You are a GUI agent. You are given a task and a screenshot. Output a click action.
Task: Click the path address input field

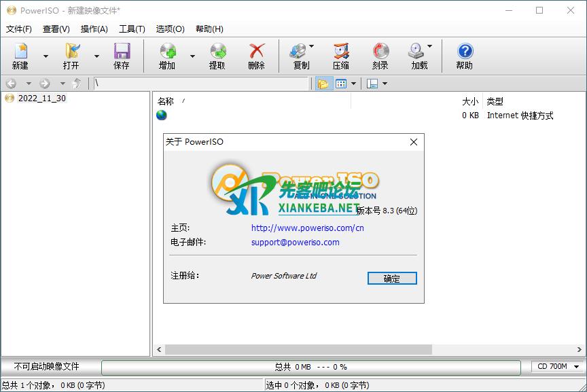(x=200, y=84)
